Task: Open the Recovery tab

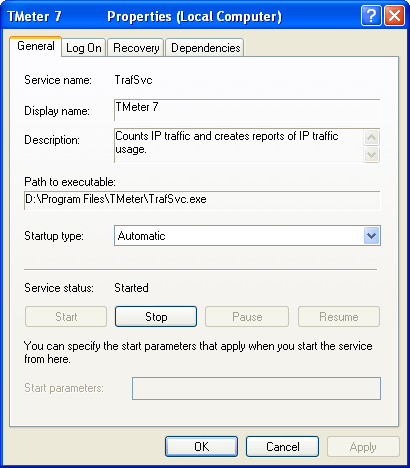Action: tap(136, 48)
